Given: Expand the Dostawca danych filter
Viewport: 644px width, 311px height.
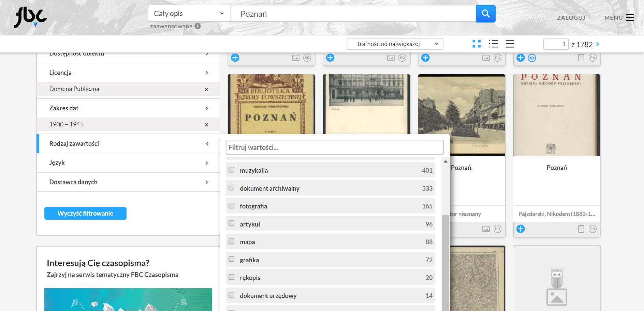Looking at the screenshot, I should (128, 182).
